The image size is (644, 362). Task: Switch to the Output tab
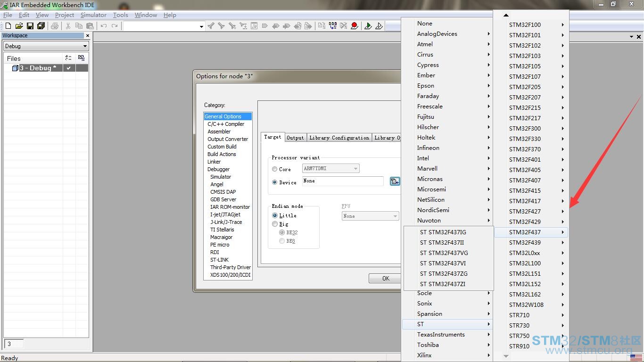tap(295, 138)
